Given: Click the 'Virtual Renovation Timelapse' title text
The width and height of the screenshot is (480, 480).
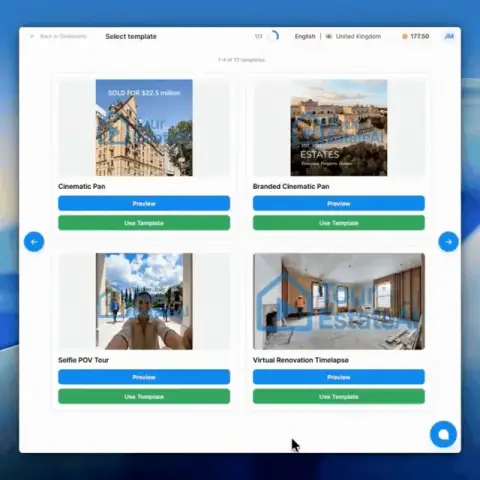Looking at the screenshot, I should (301, 360).
